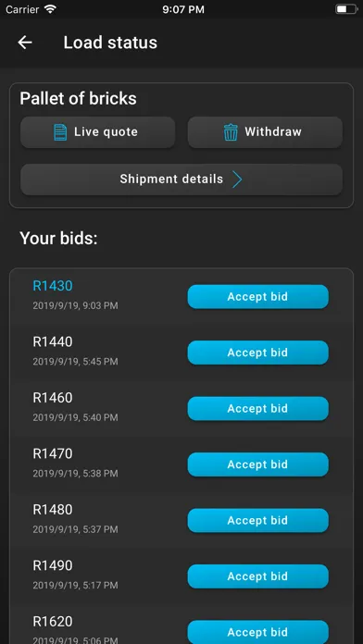Withdraw the Pallet of bricks load
Screen dimensions: 363x644
[x=265, y=132]
